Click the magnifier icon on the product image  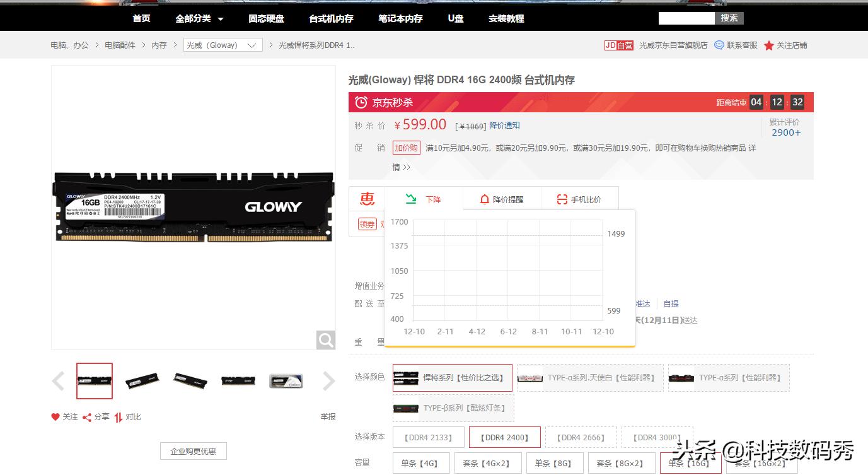pyautogui.click(x=326, y=340)
